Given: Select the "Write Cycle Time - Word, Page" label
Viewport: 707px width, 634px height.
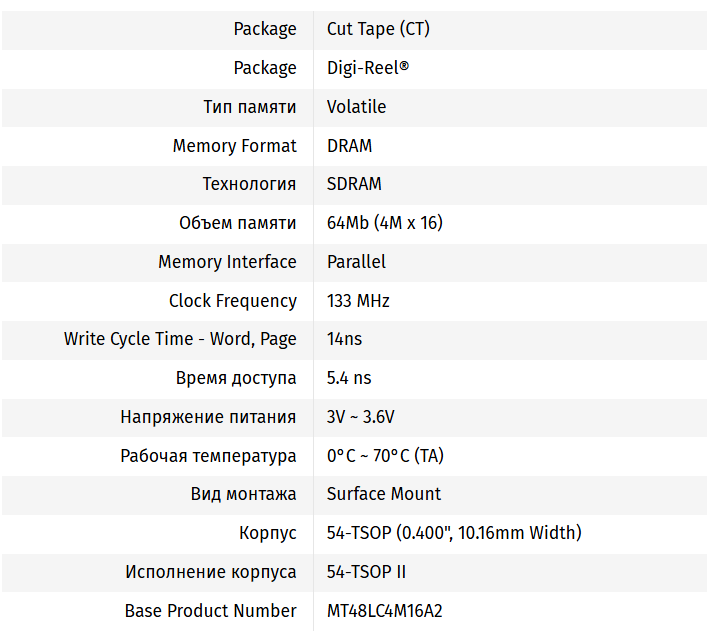Looking at the screenshot, I should (180, 339).
